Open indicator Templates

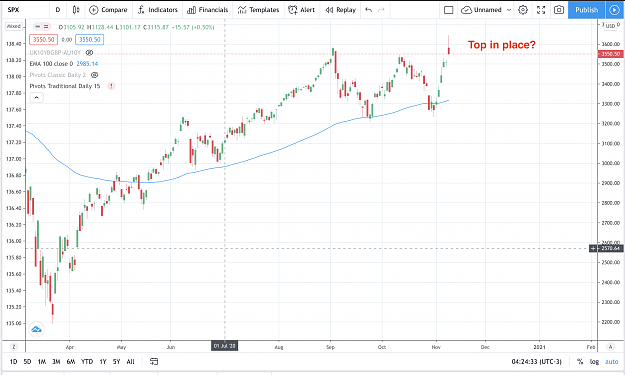click(258, 10)
